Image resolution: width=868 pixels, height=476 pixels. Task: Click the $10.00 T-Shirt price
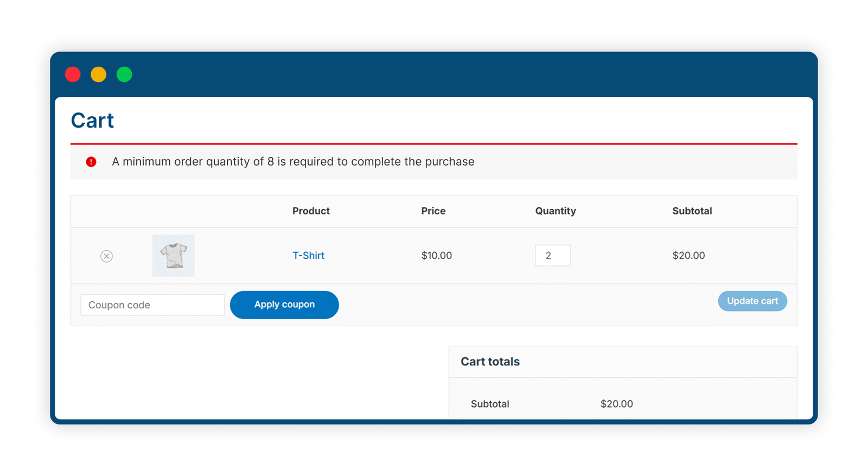click(x=437, y=256)
